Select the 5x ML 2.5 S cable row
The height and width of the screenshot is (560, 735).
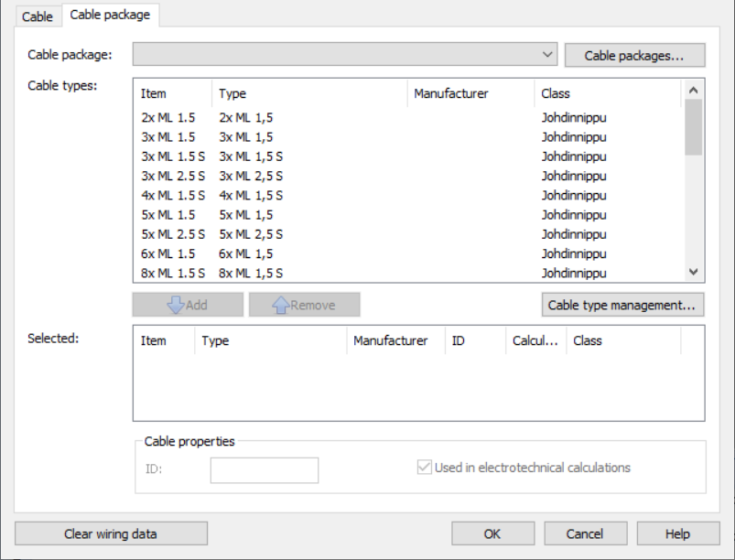(173, 234)
